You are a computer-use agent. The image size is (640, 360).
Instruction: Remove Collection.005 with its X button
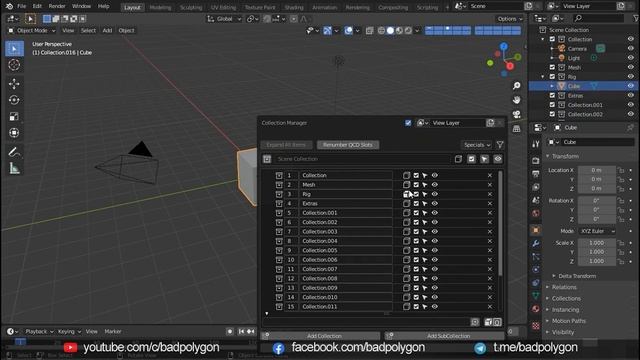click(x=490, y=251)
